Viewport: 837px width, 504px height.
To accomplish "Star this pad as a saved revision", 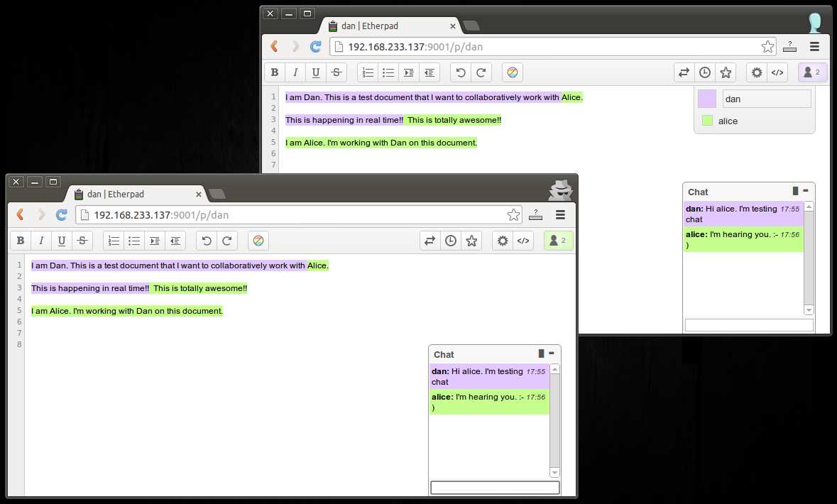I will [x=471, y=240].
